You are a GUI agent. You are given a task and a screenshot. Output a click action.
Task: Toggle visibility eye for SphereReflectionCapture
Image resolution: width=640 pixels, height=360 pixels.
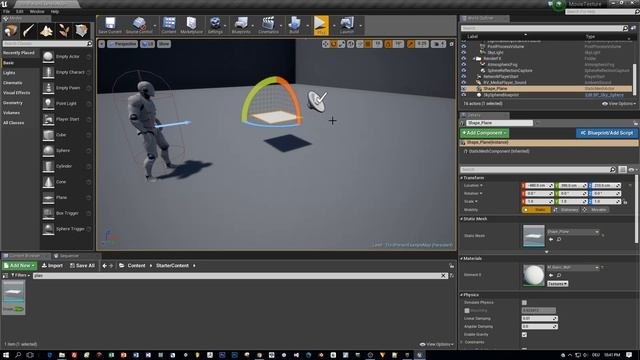pyautogui.click(x=464, y=70)
